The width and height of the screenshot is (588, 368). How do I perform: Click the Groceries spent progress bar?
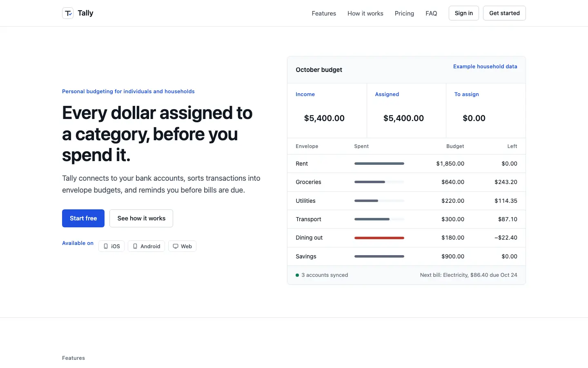379,182
